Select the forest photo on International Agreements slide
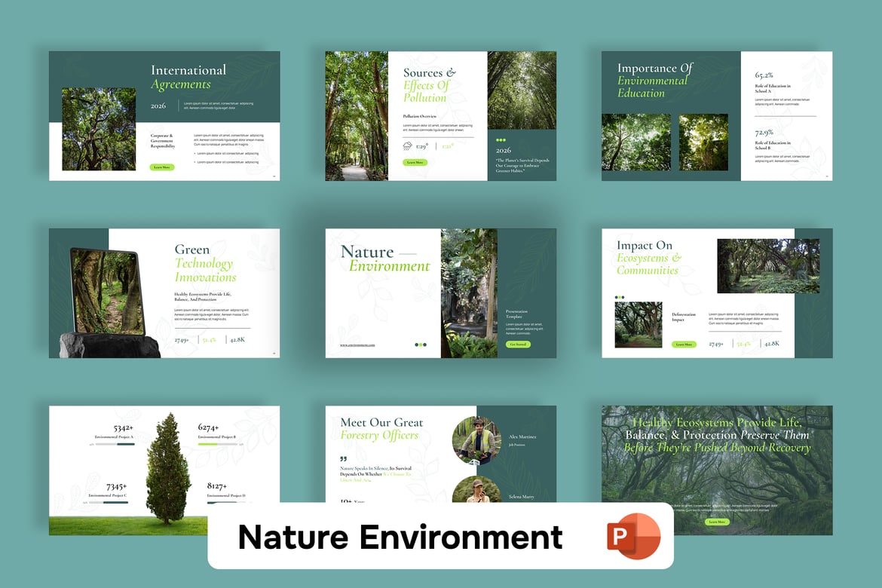 pos(99,129)
